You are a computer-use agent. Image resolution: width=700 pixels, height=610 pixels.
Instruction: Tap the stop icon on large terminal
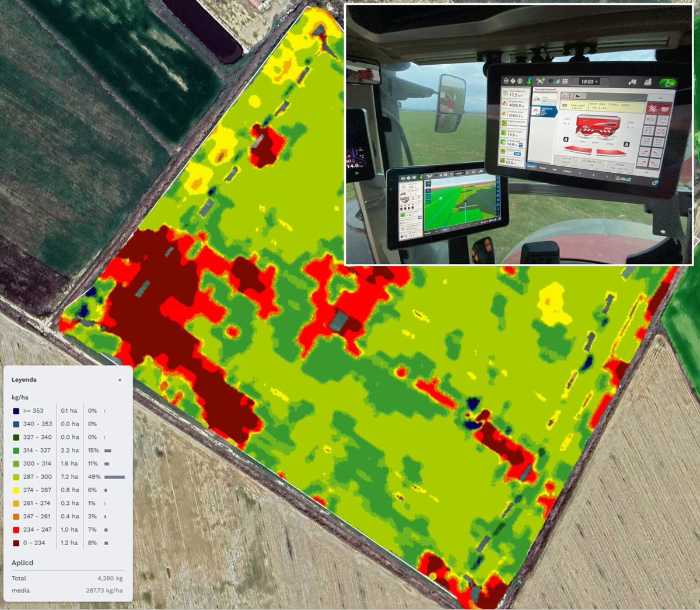tap(506, 81)
